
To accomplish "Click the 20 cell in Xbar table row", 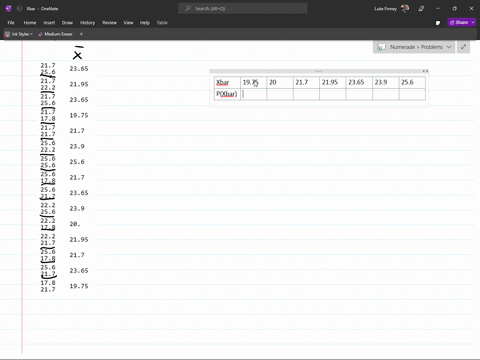I will 280,82.
